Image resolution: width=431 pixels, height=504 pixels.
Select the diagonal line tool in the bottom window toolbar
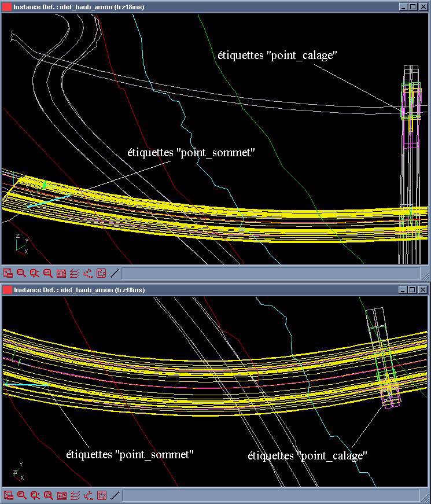(x=115, y=495)
